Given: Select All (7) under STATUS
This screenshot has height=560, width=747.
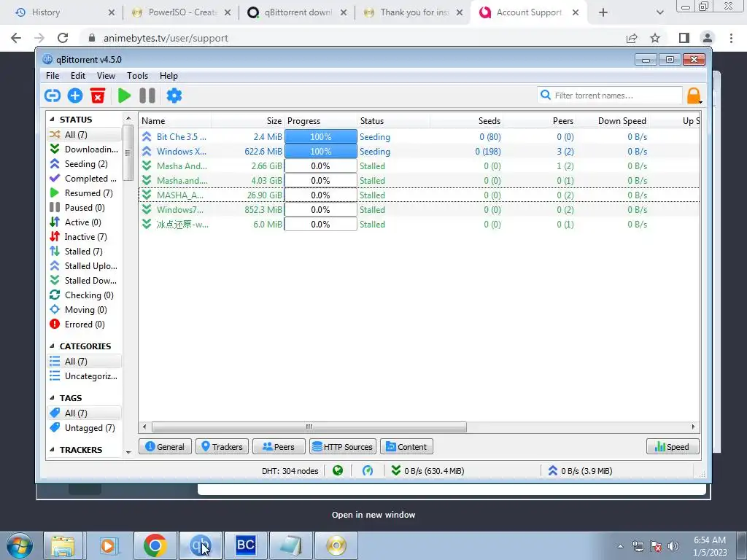Looking at the screenshot, I should (85, 135).
